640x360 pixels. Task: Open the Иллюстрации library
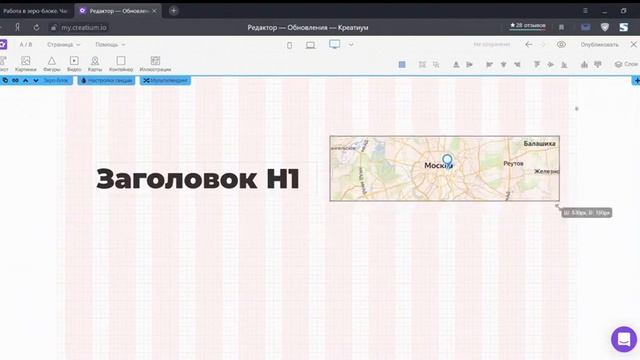[x=155, y=64]
